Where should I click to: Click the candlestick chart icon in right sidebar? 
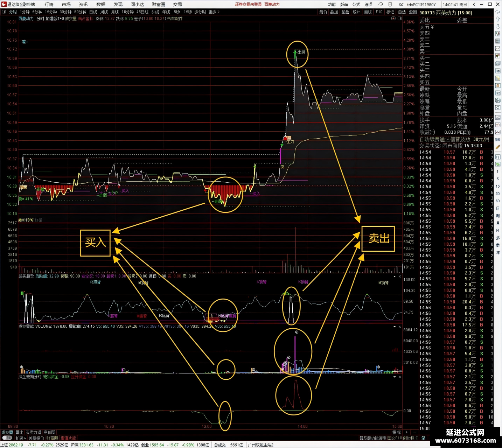point(498,56)
